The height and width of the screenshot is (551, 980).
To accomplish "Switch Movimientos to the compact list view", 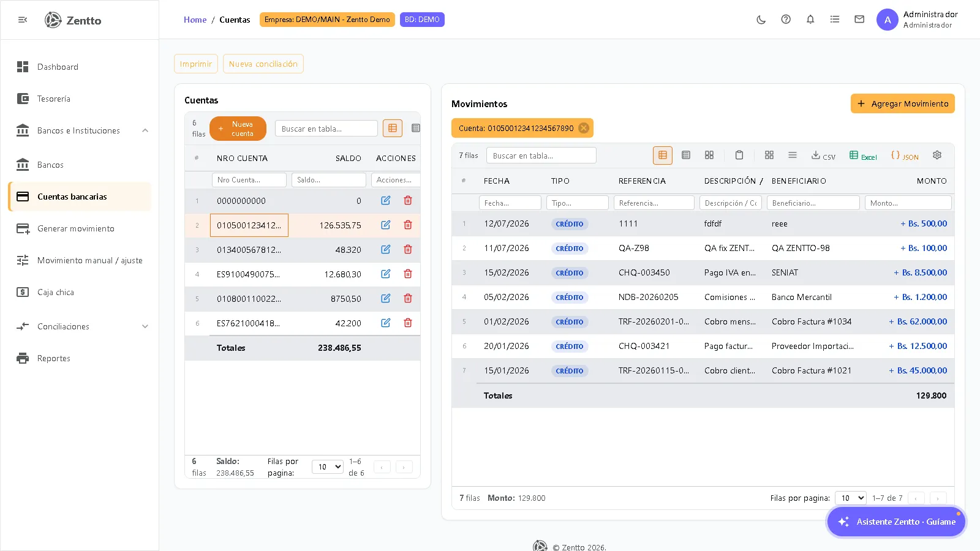I will coord(686,156).
